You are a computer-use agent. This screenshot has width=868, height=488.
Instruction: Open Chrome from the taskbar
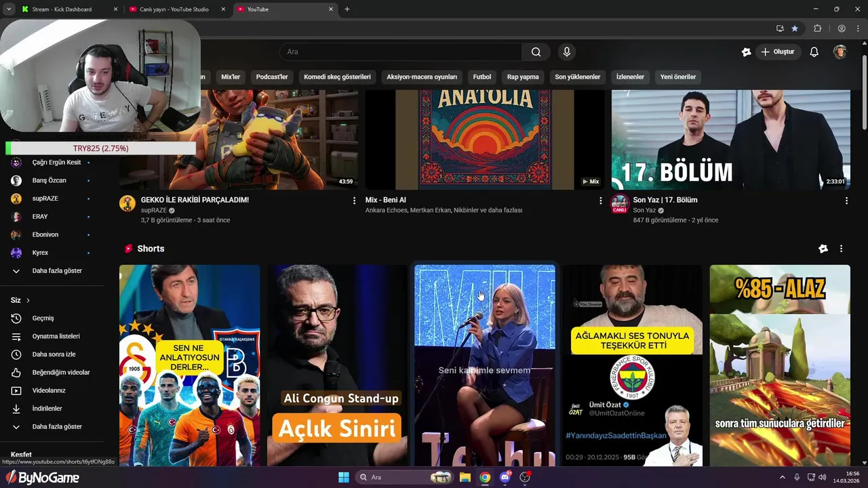coord(485,477)
